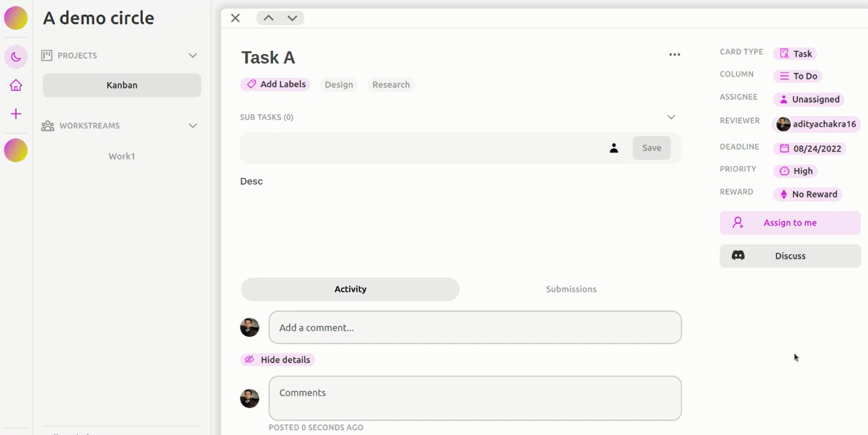This screenshot has height=435, width=868.
Task: Go to home via house icon
Action: (16, 85)
